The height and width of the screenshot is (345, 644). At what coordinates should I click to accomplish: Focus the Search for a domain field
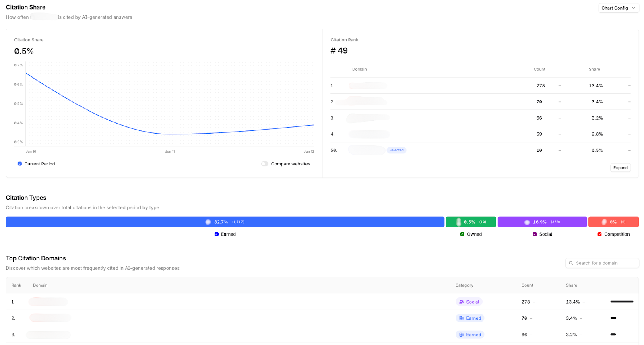click(x=602, y=263)
